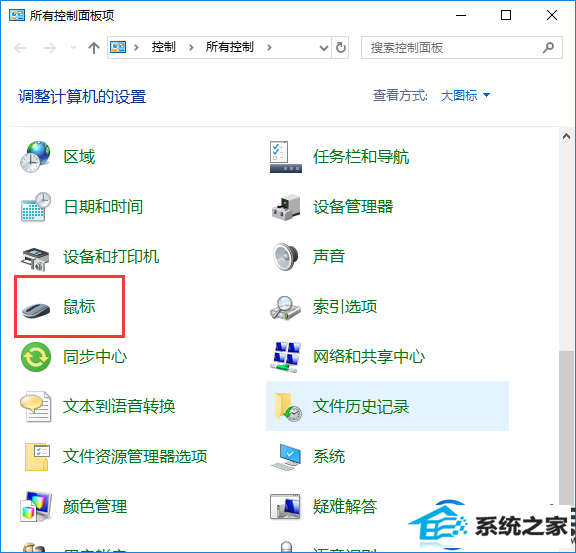Screen dimensions: 576x553
Task: Open the 鼠标 mouse icon
Action: coord(36,310)
